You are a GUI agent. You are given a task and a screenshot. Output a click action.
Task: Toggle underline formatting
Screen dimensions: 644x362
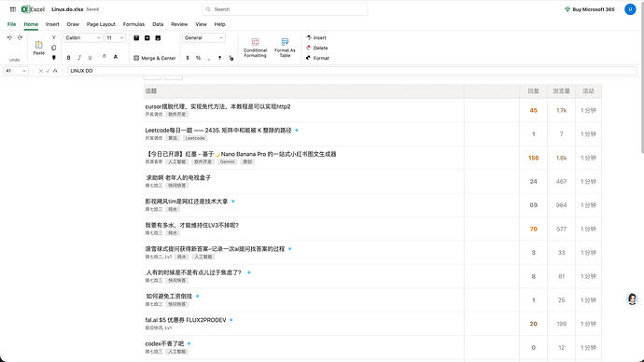tap(90, 58)
